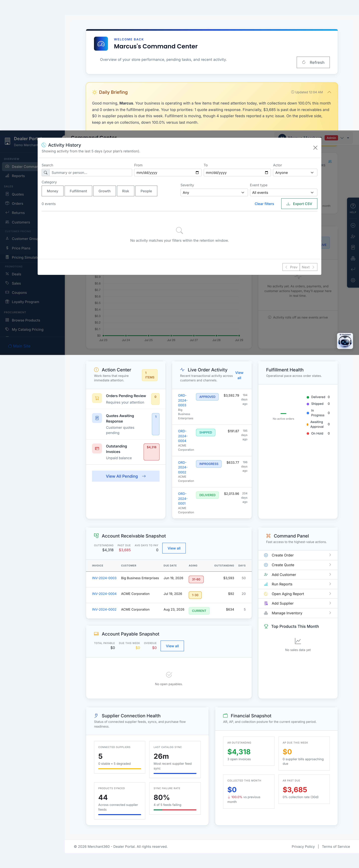Open the Actor dropdown set to Anyone
359x868 pixels.
coord(295,172)
